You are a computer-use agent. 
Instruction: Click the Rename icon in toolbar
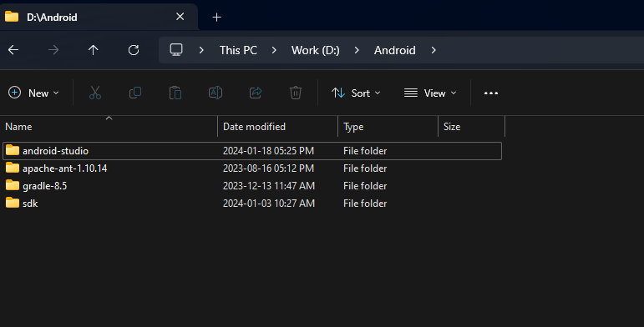(216, 93)
